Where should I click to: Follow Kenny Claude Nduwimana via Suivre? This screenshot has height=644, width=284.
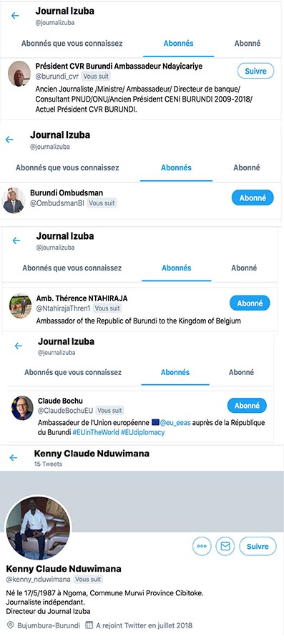pos(258,546)
